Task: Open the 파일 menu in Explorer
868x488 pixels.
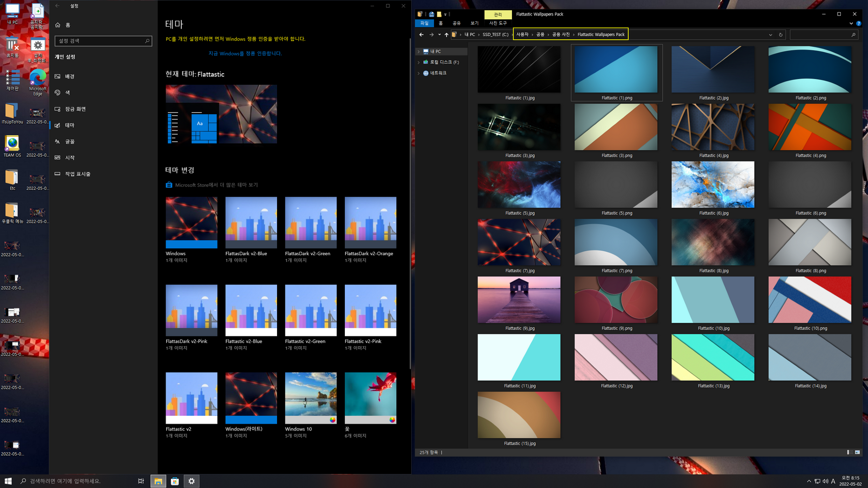Action: (424, 23)
